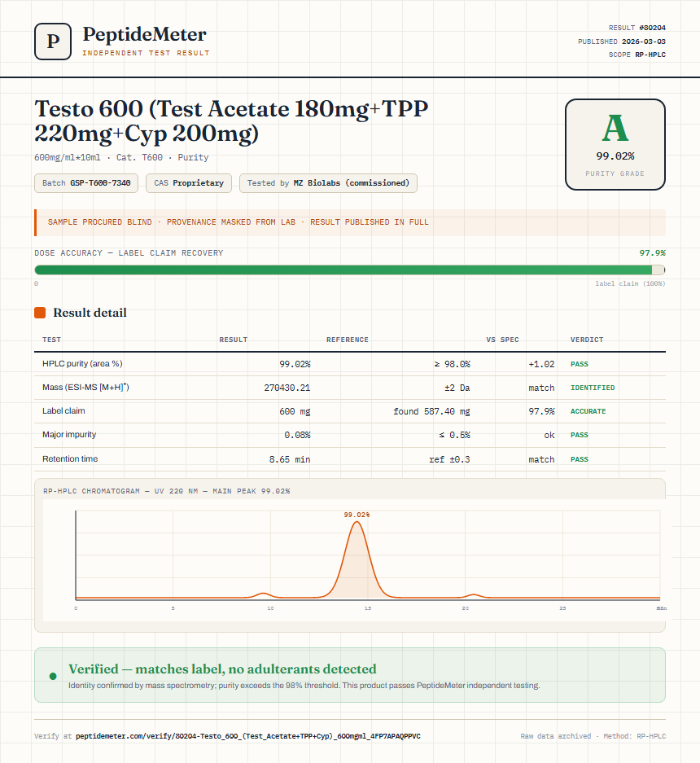Screen dimensions: 700x763
Task: Click the 270430.21 mass result value
Action: 287,388
